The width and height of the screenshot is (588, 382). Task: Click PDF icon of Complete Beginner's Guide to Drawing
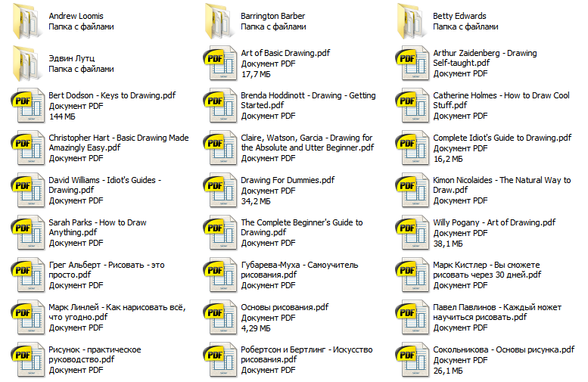pyautogui.click(x=221, y=232)
